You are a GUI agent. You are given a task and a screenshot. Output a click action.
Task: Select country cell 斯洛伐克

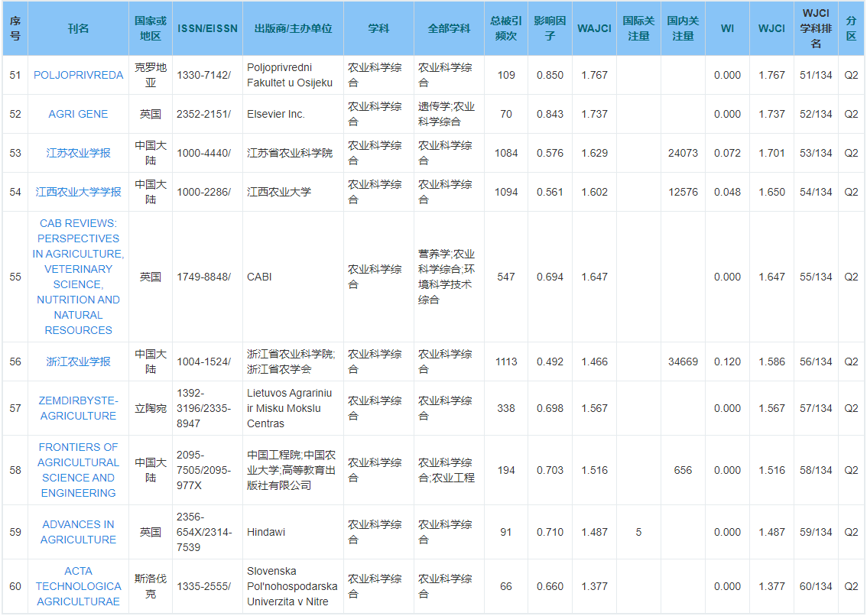[x=151, y=586]
